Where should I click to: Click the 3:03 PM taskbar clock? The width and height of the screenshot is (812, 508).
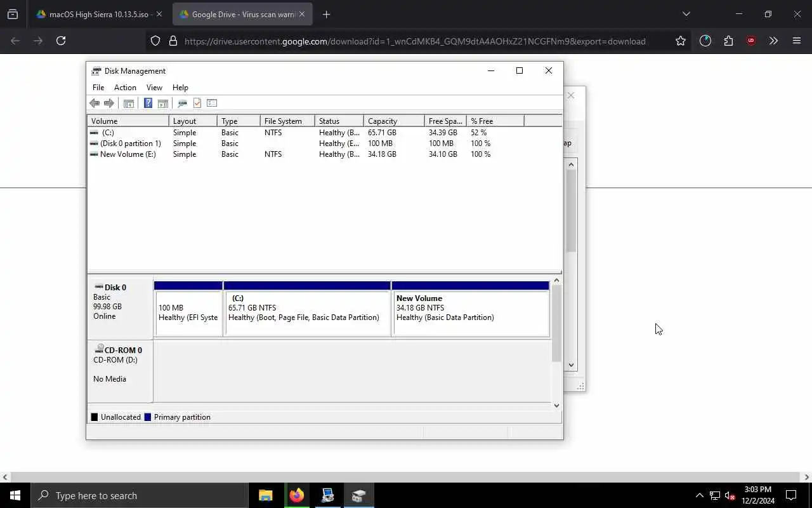point(758,495)
